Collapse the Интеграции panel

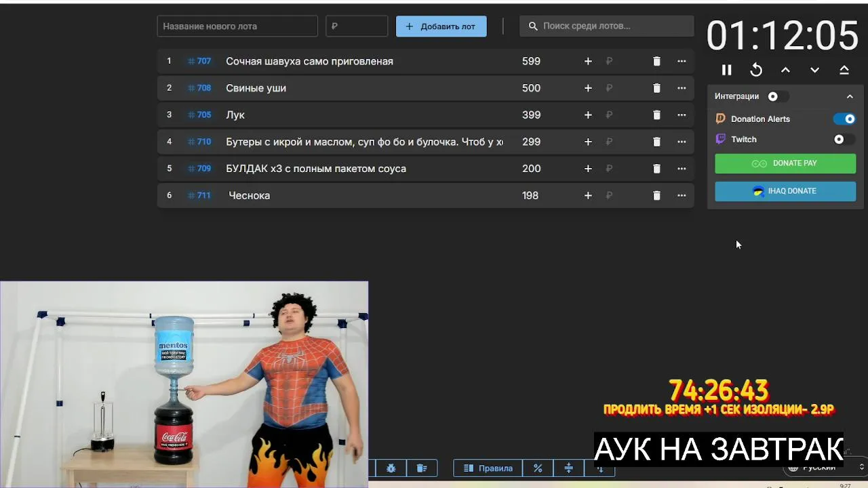click(x=850, y=96)
